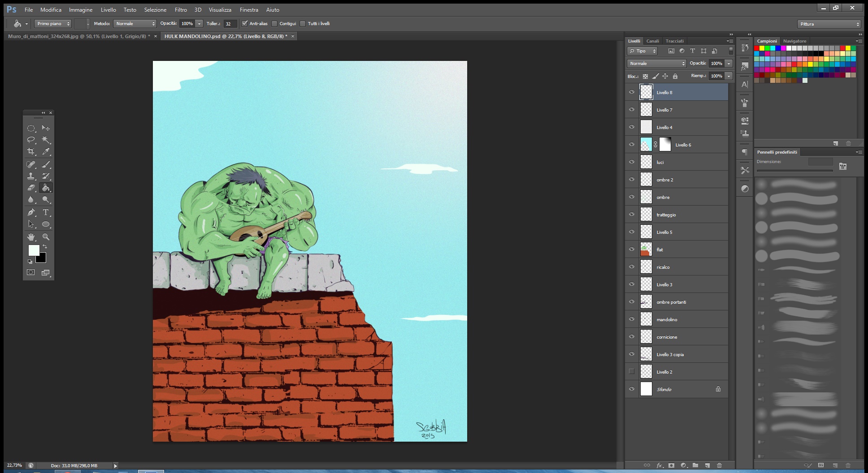Create new group with folder icon
The height and width of the screenshot is (473, 868).
click(x=695, y=465)
